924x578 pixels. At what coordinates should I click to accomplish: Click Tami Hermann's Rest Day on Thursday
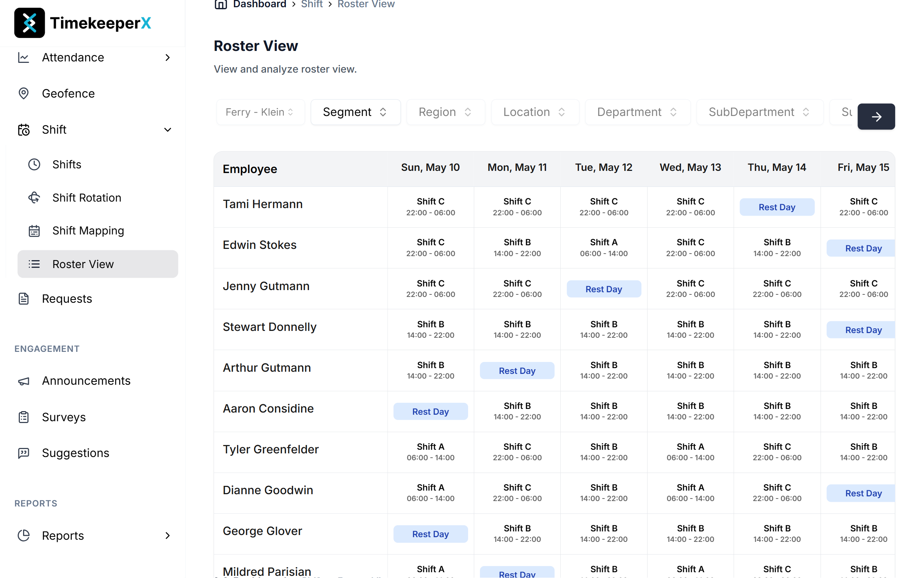coord(777,207)
